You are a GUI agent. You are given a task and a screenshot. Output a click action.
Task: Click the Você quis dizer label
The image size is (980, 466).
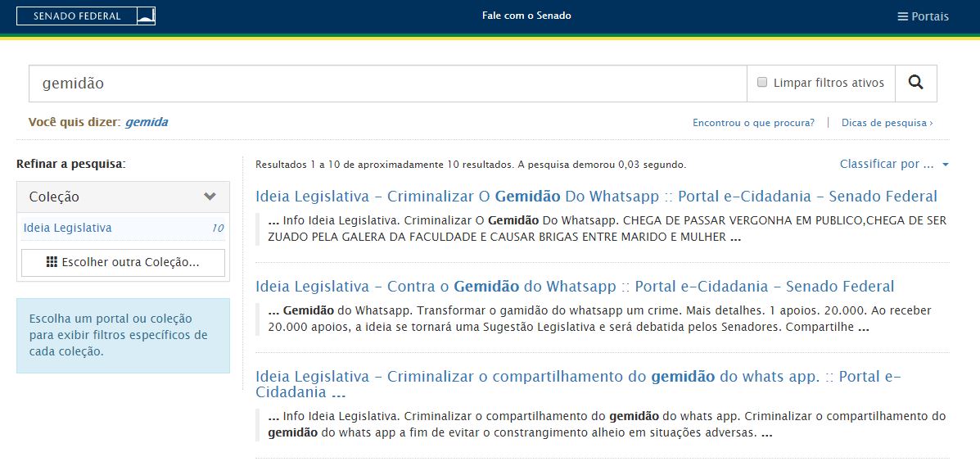(75, 123)
